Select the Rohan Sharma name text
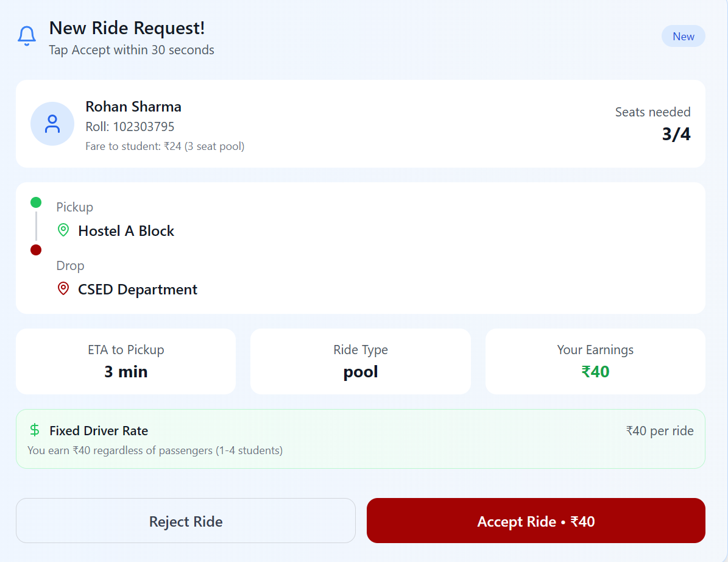The width and height of the screenshot is (728, 562). pyautogui.click(x=133, y=107)
